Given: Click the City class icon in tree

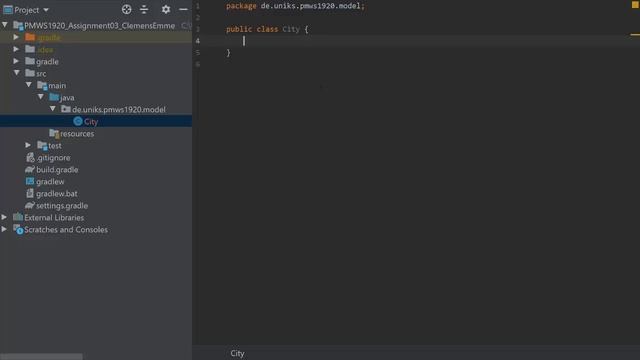Looking at the screenshot, I should (78, 121).
